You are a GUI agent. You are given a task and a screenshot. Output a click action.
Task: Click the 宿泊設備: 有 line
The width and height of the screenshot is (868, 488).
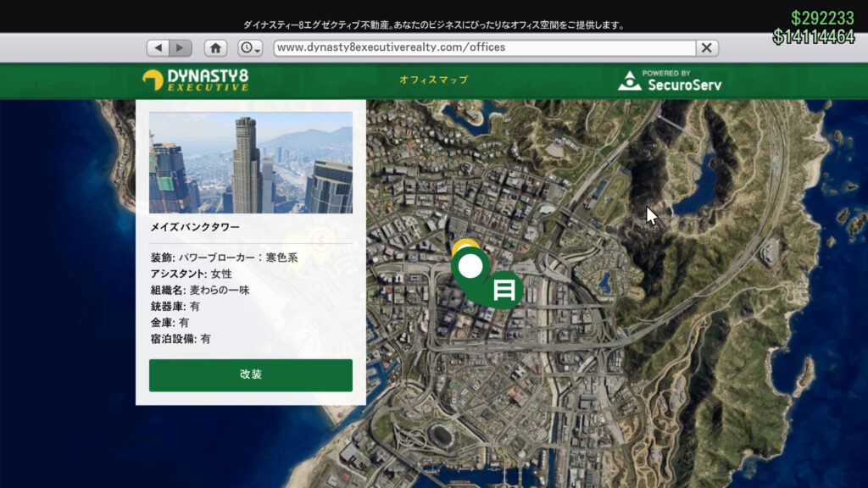[x=181, y=339]
